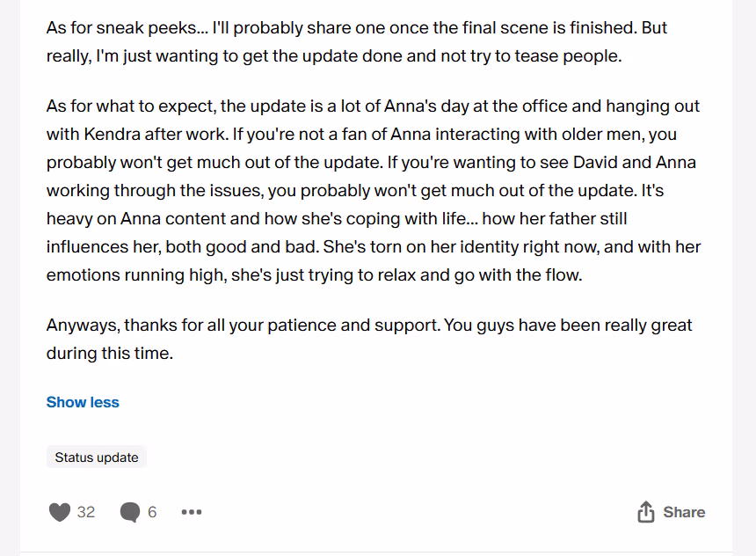The image size is (756, 556).
Task: Click the paragraph starting 'Anyways, thanks'
Action: click(369, 339)
